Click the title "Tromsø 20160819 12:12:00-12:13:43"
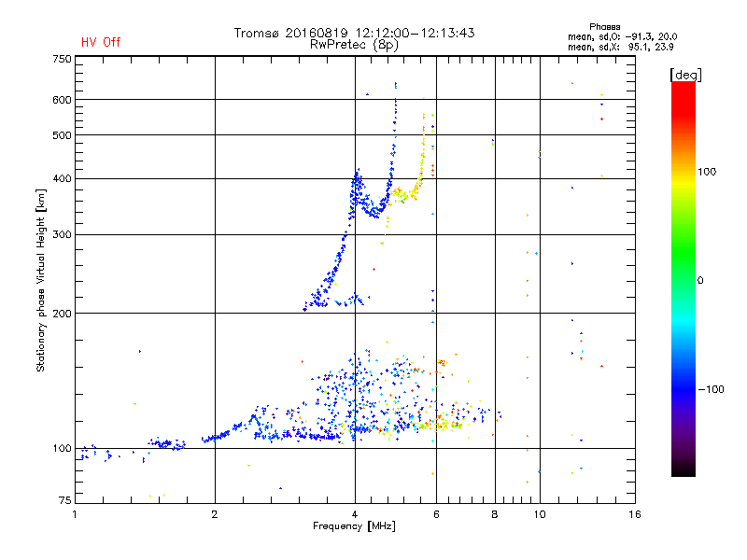This screenshot has width=747, height=560. [x=354, y=33]
